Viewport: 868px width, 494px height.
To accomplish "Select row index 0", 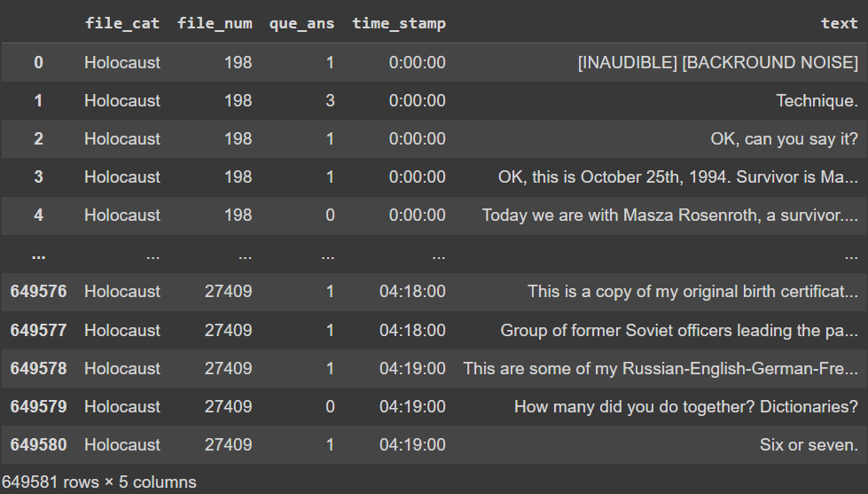I will pos(38,62).
